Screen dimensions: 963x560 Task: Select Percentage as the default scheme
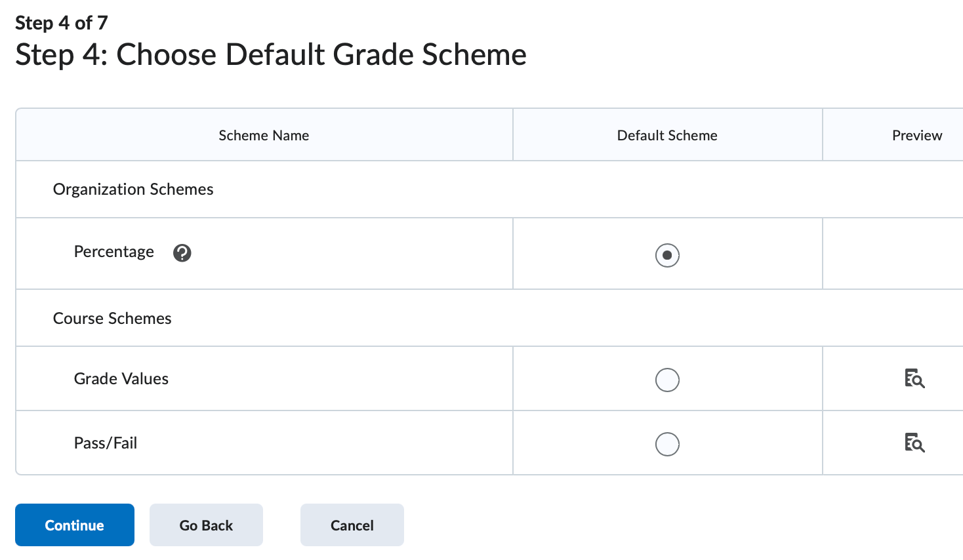coord(666,255)
